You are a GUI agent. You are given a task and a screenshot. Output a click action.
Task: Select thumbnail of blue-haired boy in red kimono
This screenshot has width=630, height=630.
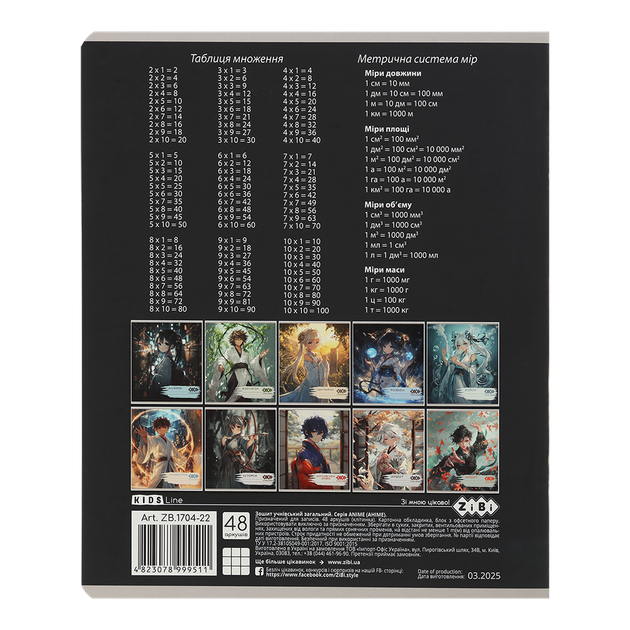[x=315, y=449]
